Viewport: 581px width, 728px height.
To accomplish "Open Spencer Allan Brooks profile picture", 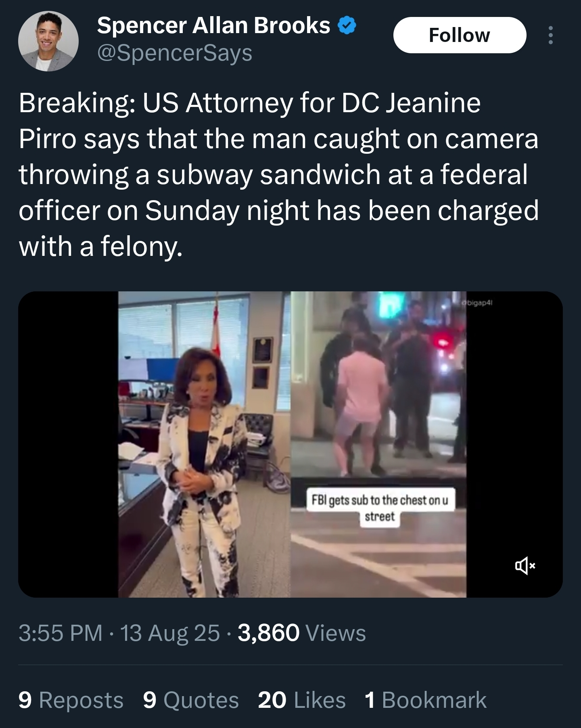I will 48,41.
